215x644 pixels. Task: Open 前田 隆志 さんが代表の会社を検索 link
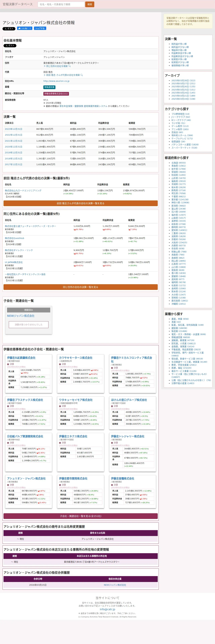63,75
